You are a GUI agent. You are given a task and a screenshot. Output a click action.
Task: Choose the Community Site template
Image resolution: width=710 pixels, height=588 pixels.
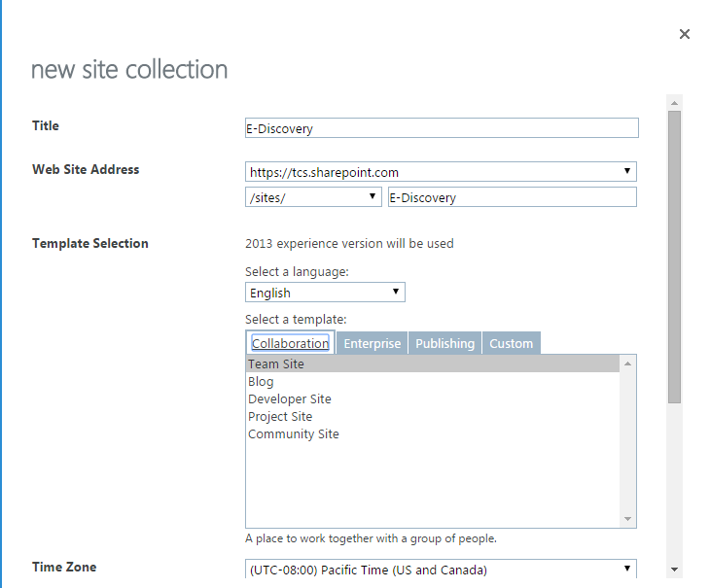coord(294,434)
